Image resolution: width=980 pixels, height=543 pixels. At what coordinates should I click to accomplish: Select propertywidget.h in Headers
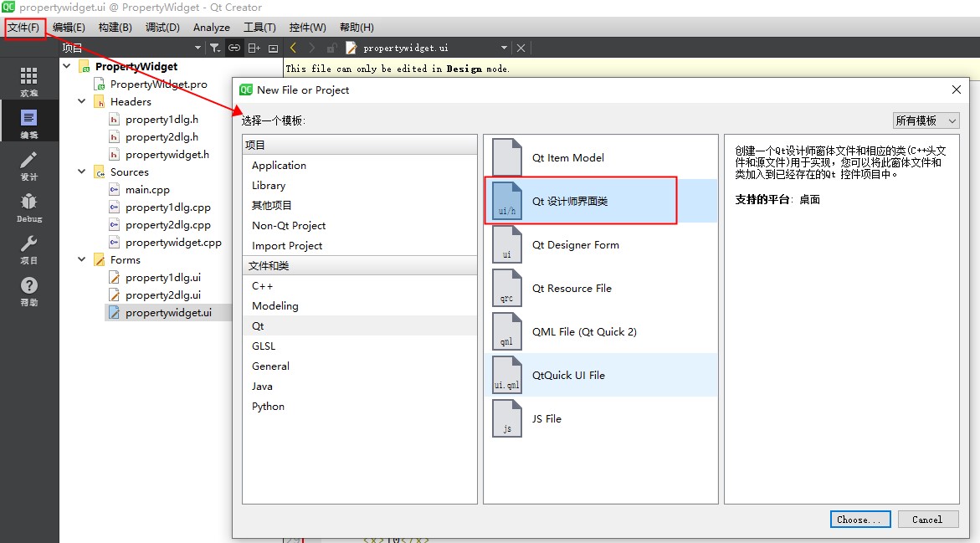pyautogui.click(x=167, y=154)
